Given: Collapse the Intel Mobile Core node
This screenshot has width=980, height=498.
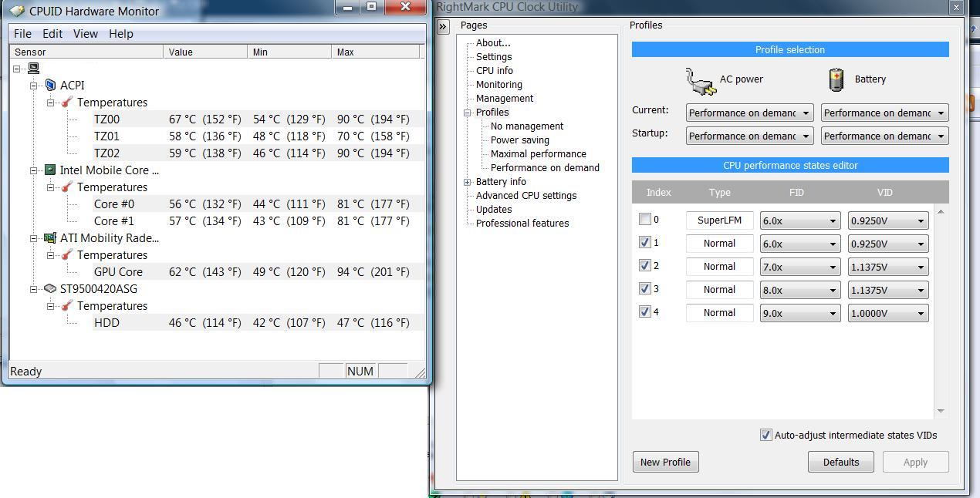Looking at the screenshot, I should coord(33,170).
